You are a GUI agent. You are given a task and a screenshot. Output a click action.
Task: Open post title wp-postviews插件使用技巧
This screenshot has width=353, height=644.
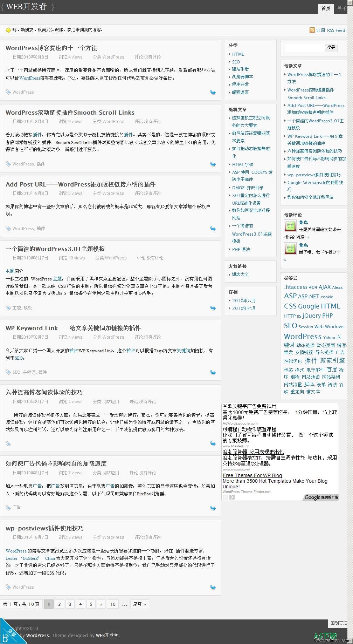pyautogui.click(x=44, y=528)
